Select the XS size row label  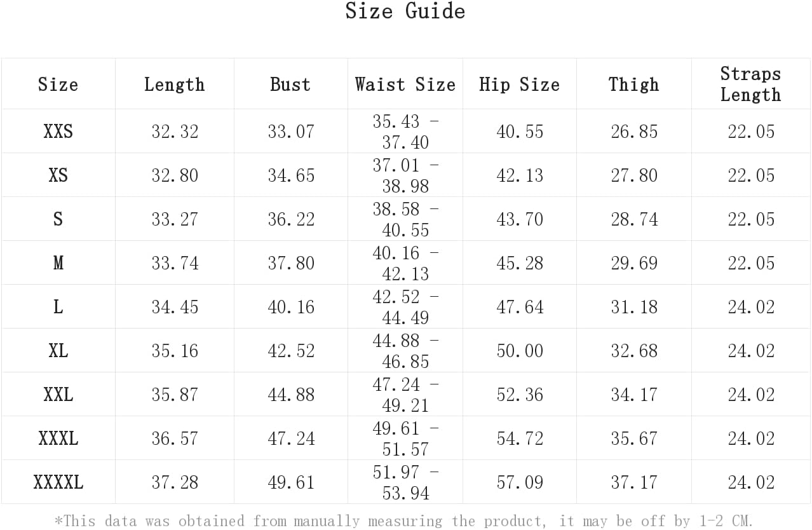pyautogui.click(x=58, y=175)
